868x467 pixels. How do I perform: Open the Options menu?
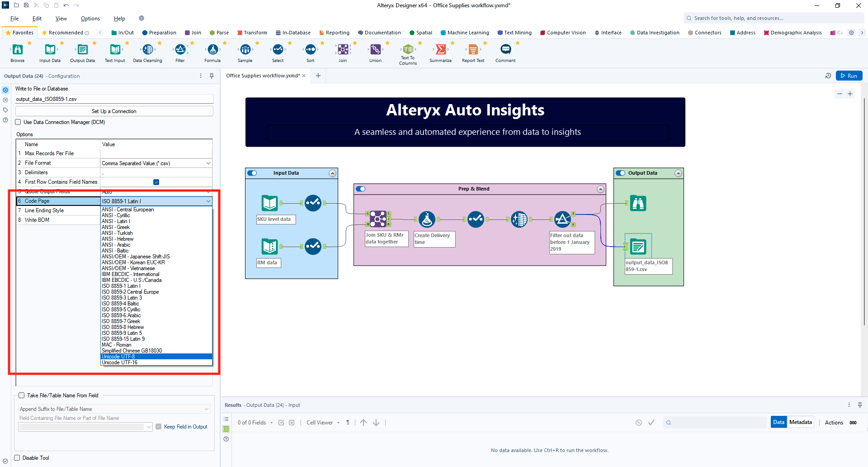click(x=90, y=19)
